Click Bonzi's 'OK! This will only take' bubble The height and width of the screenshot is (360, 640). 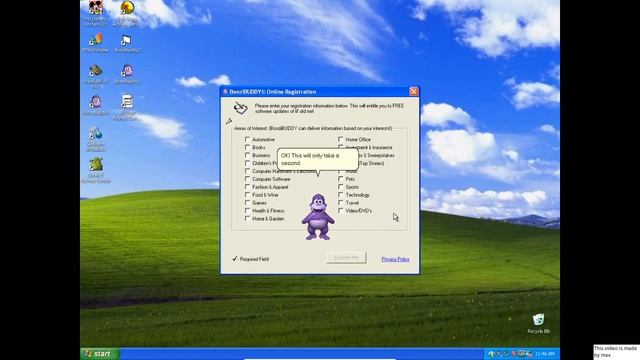coord(317,160)
